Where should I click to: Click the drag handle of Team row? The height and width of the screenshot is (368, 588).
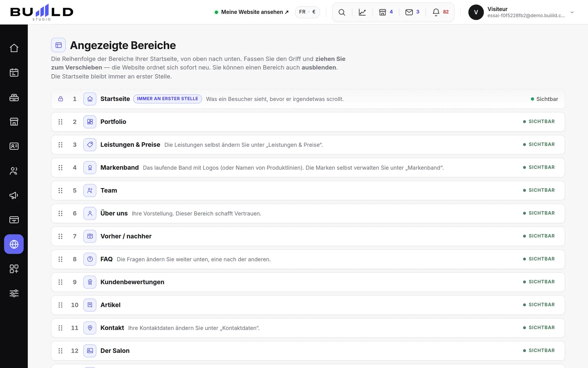click(60, 191)
